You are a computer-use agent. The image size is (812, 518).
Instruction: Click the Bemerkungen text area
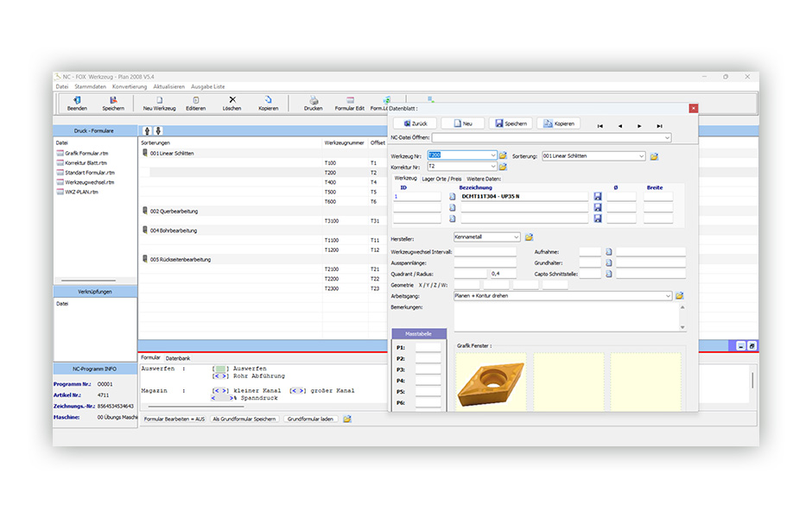(567, 317)
